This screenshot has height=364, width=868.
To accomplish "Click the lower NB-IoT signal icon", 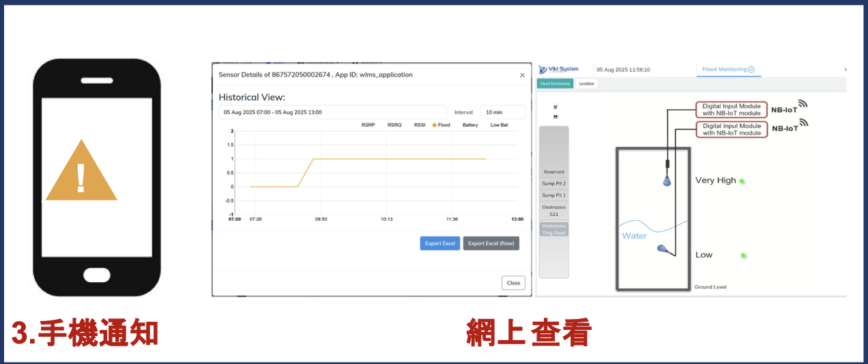I will 803,123.
